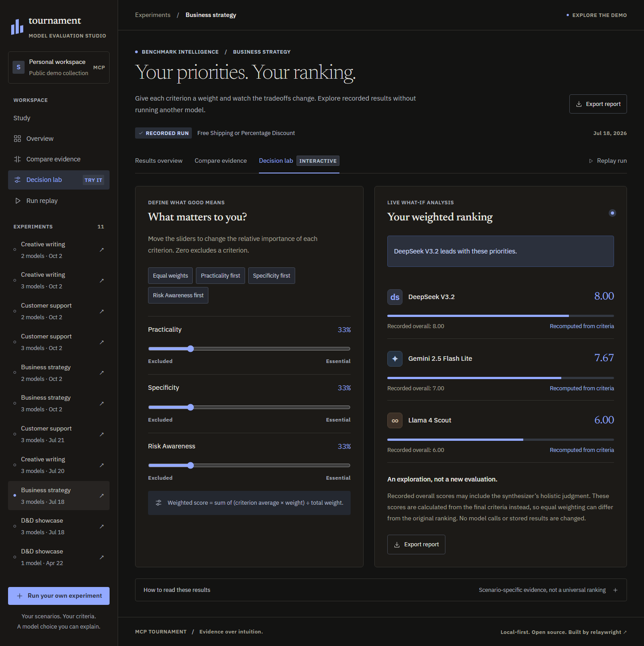Viewport: 644px width, 646px height.
Task: Apply the Risk Awareness first preset
Action: pos(178,296)
